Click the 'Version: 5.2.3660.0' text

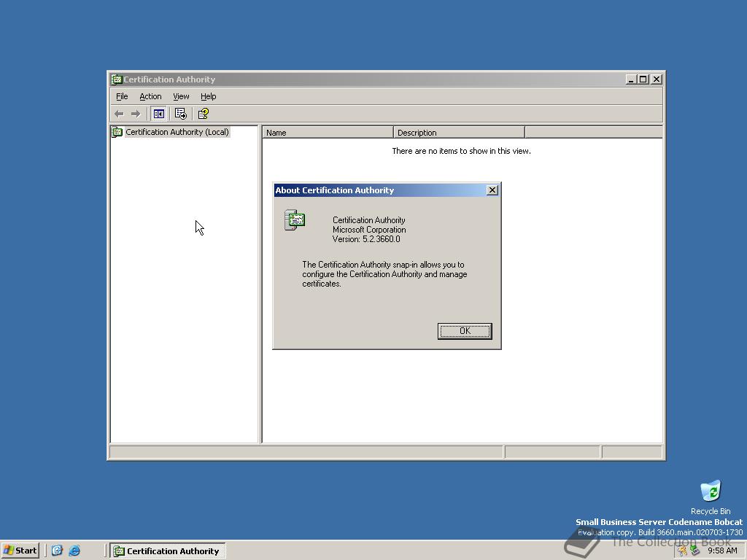pos(366,239)
